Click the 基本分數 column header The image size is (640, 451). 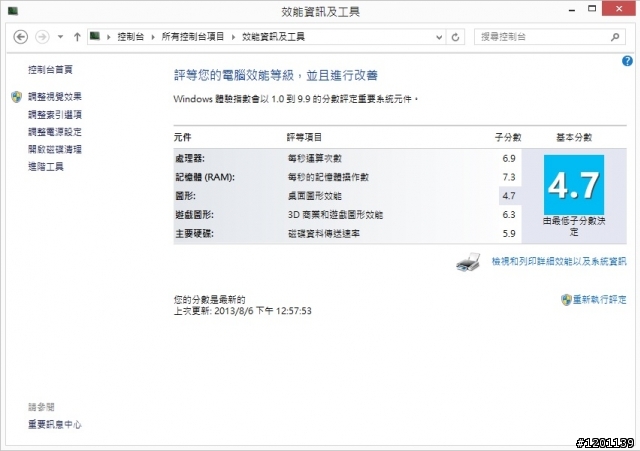[574, 138]
